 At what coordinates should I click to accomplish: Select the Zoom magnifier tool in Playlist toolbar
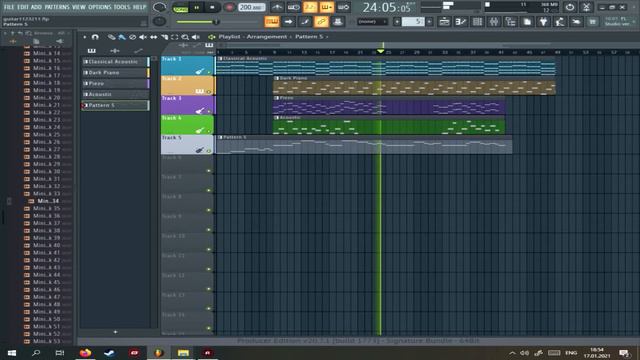[185, 37]
